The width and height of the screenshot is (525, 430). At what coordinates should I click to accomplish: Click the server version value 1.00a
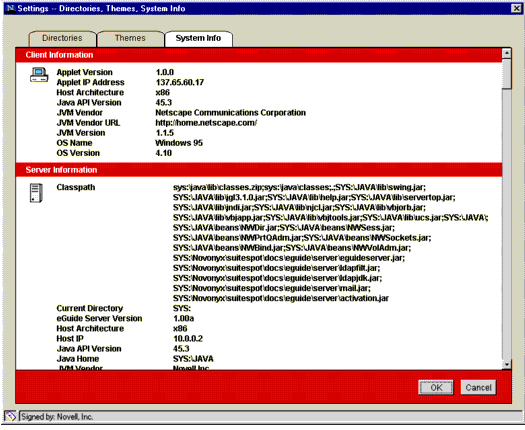pyautogui.click(x=183, y=318)
